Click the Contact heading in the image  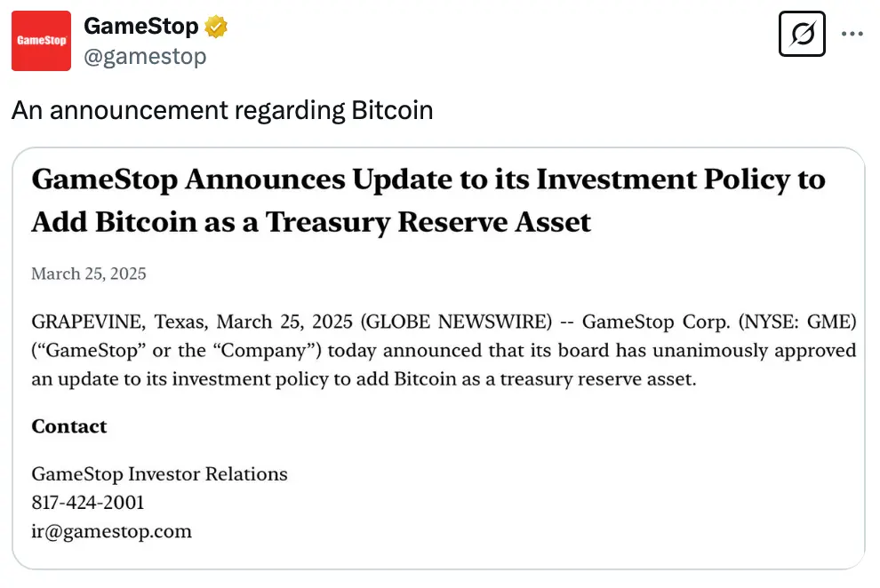click(x=68, y=426)
